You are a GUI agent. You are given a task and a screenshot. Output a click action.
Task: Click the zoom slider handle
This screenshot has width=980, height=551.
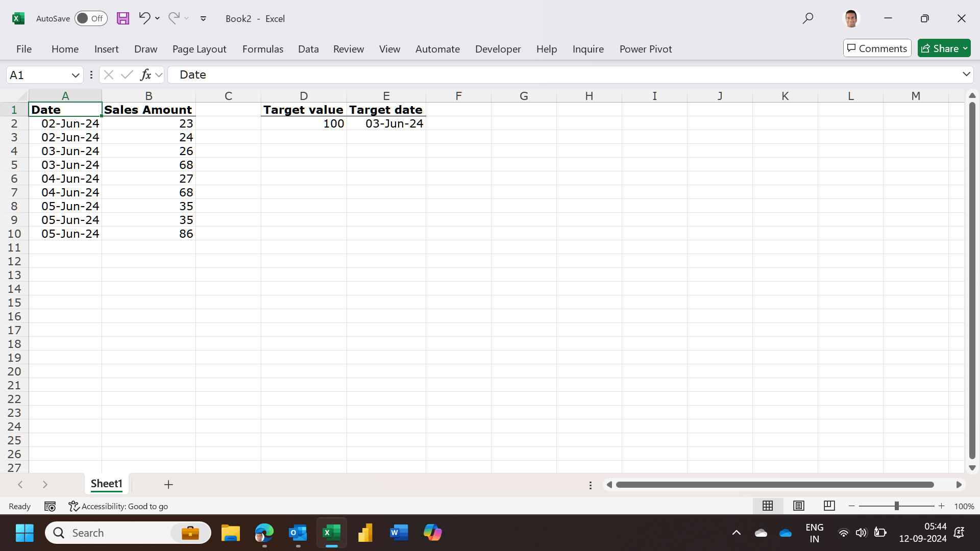pyautogui.click(x=896, y=506)
